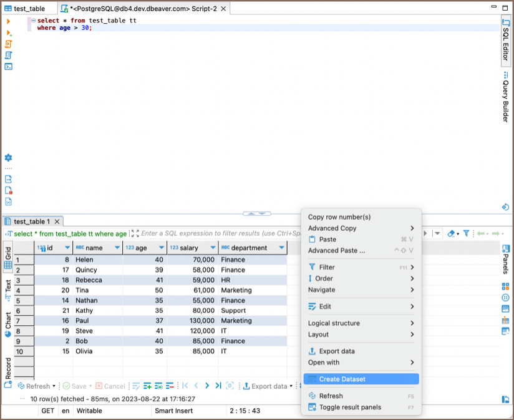Open the Refresh button dropdown arrow

tap(54, 386)
